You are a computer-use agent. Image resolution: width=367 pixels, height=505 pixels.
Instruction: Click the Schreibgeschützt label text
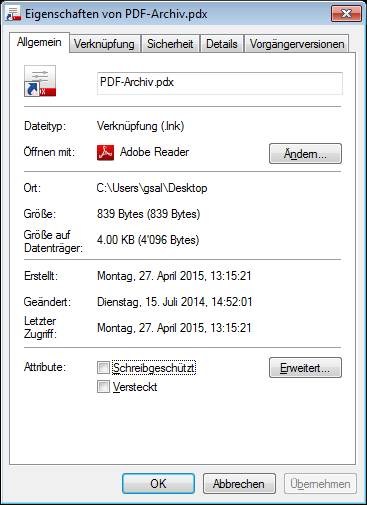coord(154,368)
